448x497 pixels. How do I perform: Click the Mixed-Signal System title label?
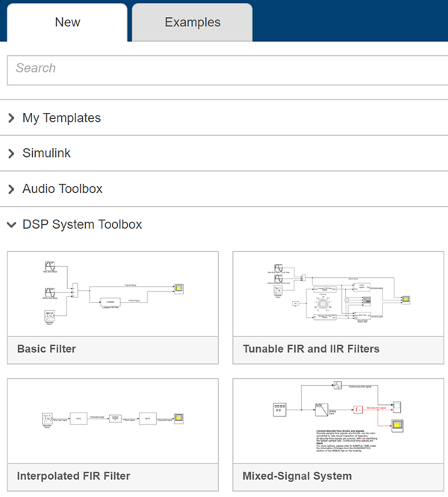297,476
